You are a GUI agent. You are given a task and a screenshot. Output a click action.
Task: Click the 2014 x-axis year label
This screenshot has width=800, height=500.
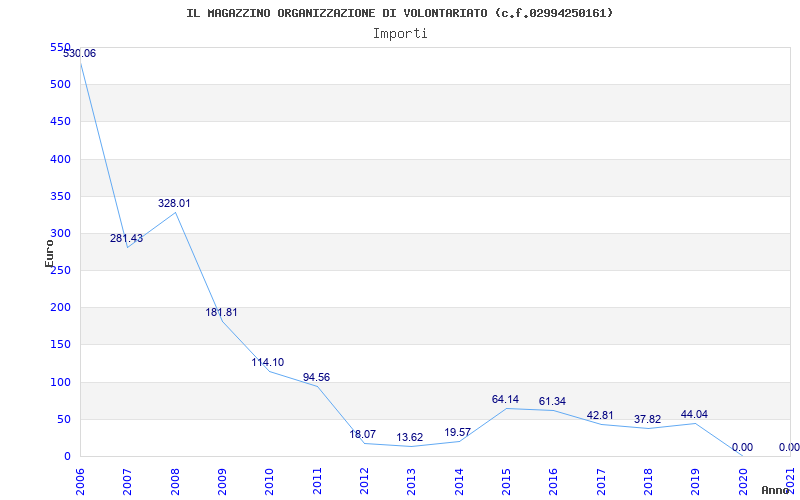click(459, 481)
